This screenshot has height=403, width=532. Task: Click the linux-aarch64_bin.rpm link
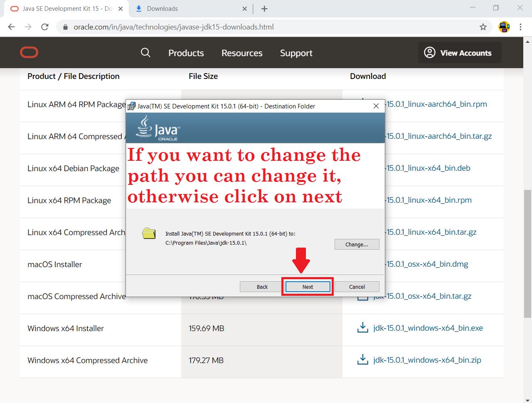tap(436, 104)
